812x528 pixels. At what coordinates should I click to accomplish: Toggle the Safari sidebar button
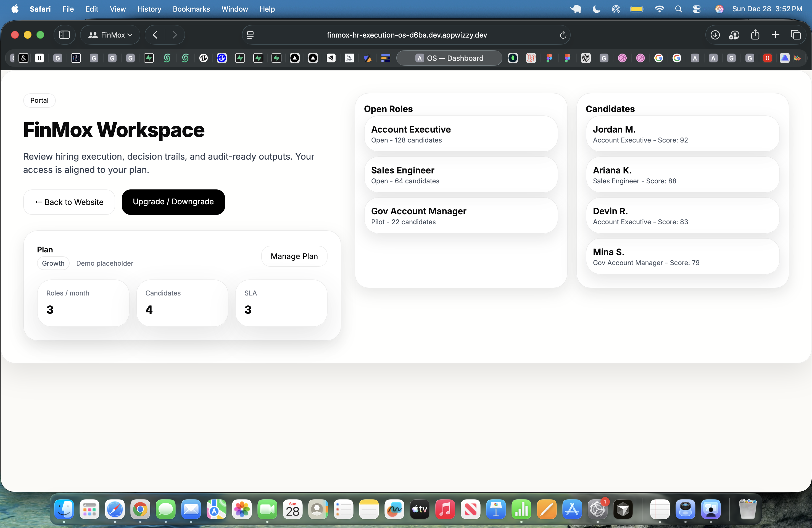tap(64, 35)
